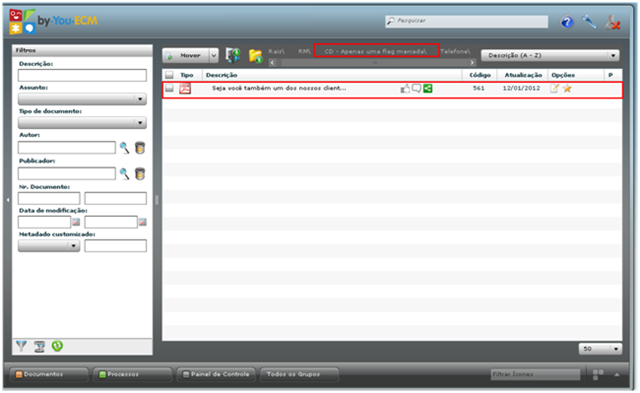Switch to the Documentos tab

(x=49, y=374)
